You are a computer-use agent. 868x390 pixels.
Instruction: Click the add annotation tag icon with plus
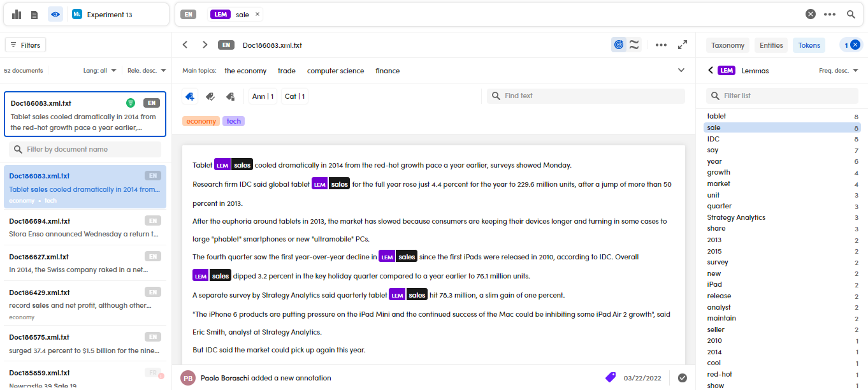(x=189, y=96)
